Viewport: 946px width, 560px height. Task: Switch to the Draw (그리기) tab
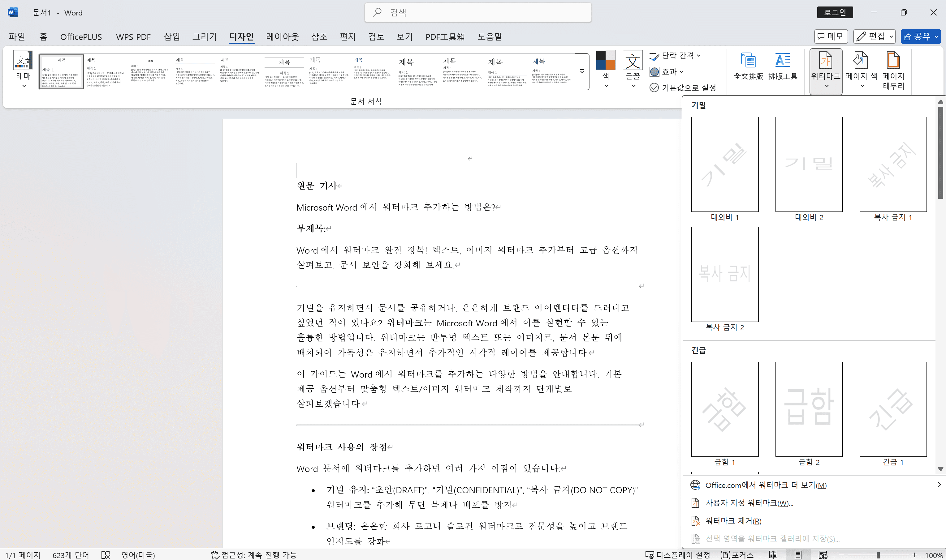click(204, 36)
